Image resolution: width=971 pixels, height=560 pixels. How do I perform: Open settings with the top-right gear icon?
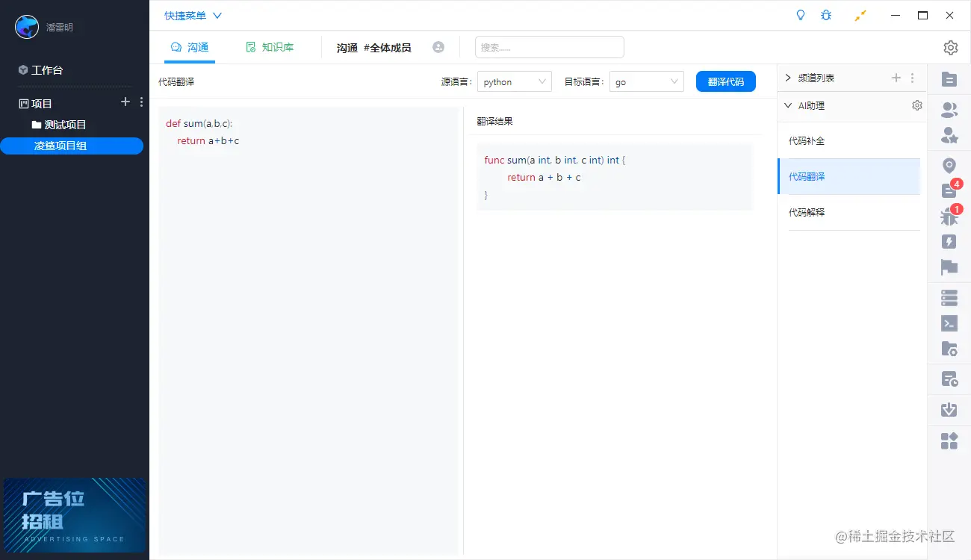pos(950,48)
